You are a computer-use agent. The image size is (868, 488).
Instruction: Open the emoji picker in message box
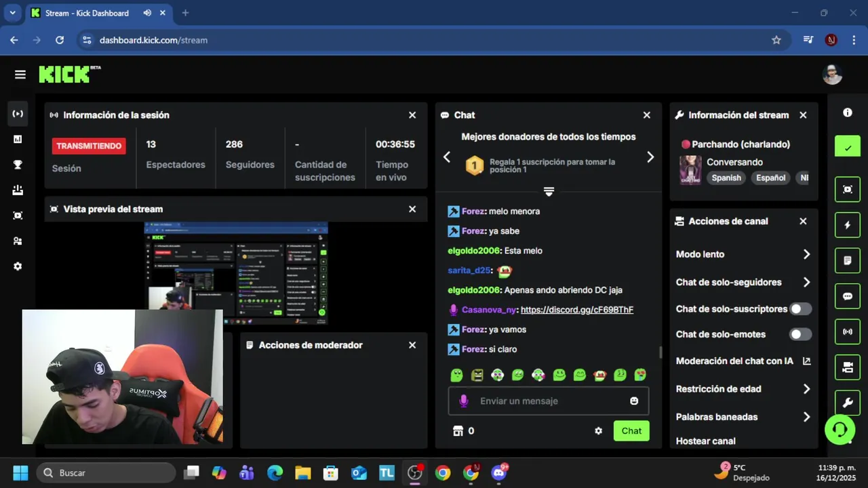point(634,401)
